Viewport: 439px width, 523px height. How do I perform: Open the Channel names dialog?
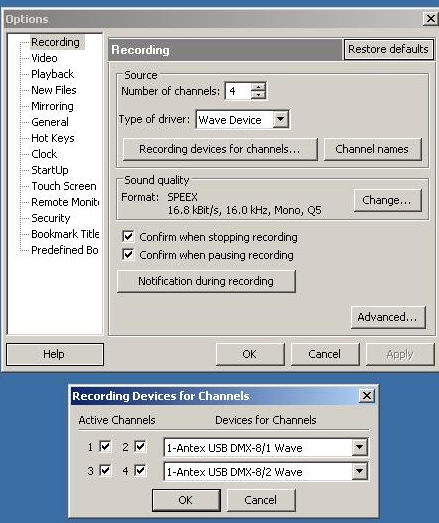tap(373, 149)
